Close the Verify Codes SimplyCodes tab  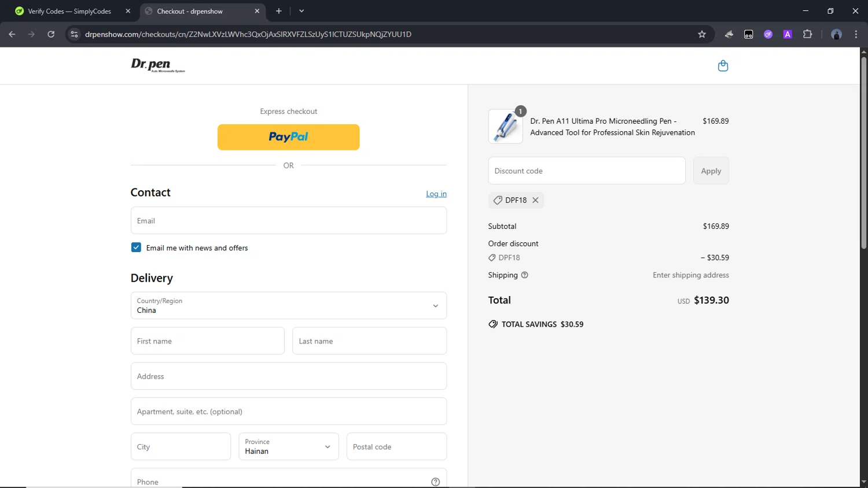(128, 11)
